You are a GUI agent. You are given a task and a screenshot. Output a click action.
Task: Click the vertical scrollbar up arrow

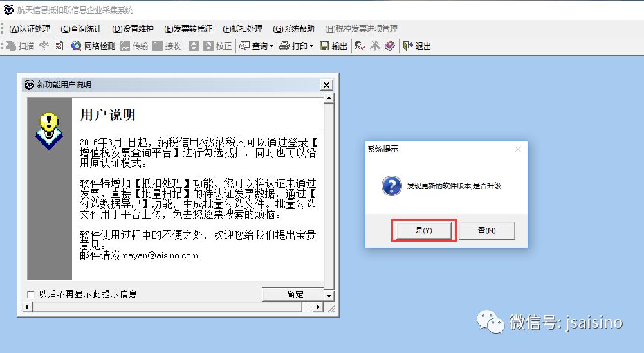pos(329,98)
